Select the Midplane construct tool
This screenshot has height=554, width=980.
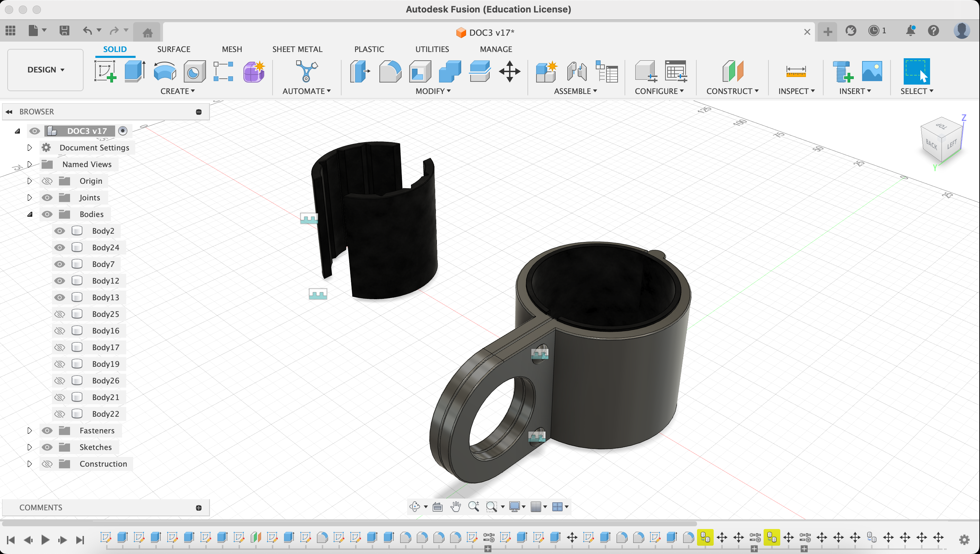pos(732,71)
